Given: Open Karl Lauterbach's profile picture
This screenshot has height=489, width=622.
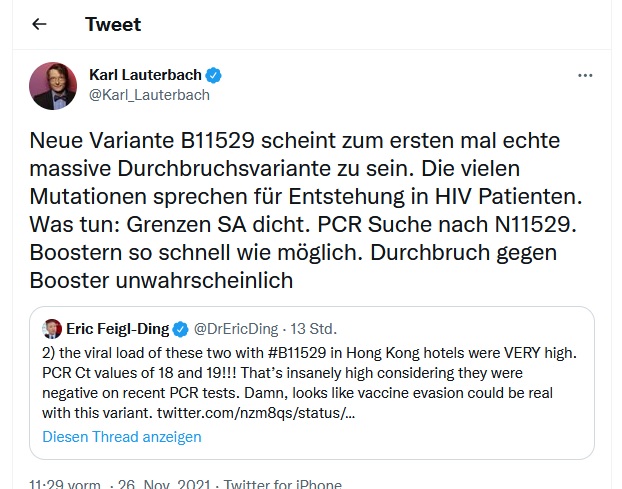Looking at the screenshot, I should coord(53,85).
